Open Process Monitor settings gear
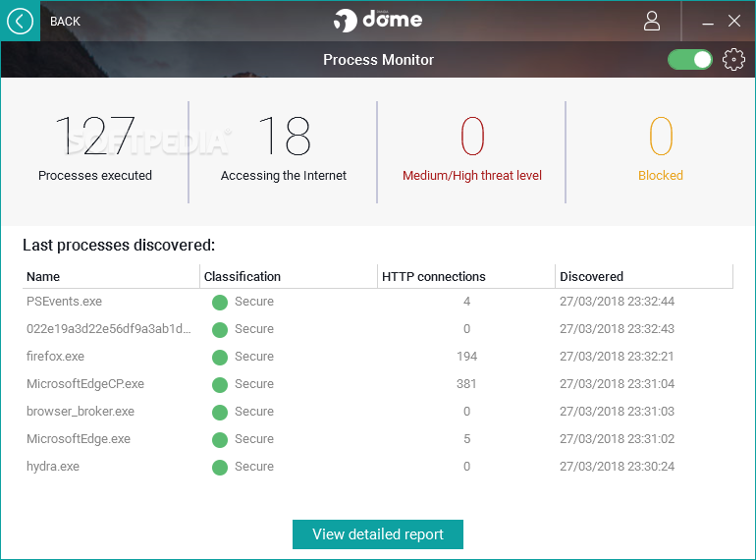Viewport: 756px width, 560px height. coord(733,60)
